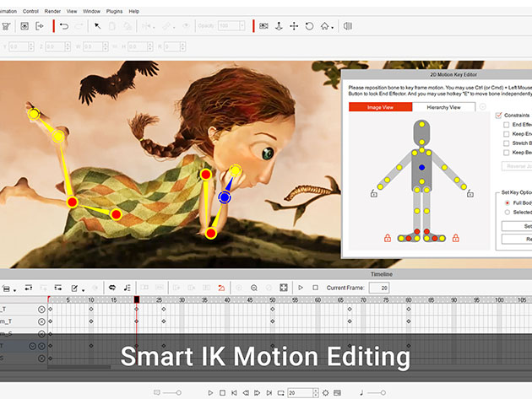
Task: Switch to the Hierarchy View tab
Action: [444, 107]
